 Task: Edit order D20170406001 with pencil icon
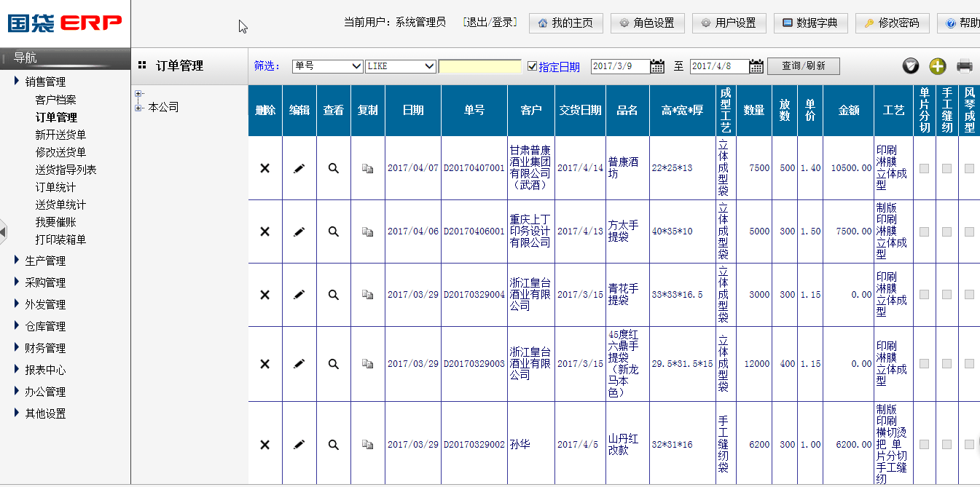click(x=299, y=231)
